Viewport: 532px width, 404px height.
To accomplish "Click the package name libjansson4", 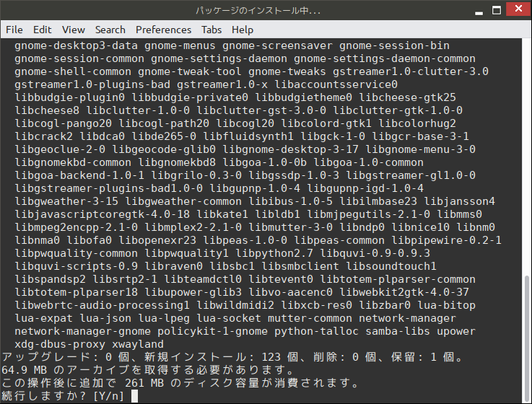I will pos(459,201).
